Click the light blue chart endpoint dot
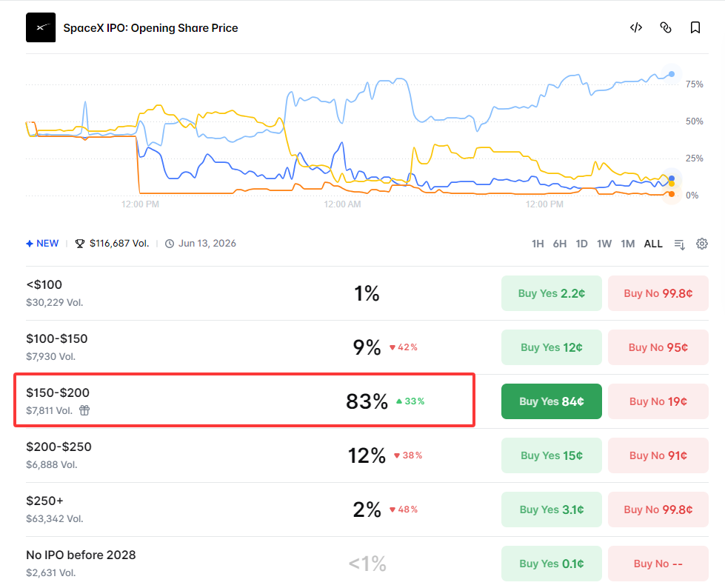 point(672,74)
